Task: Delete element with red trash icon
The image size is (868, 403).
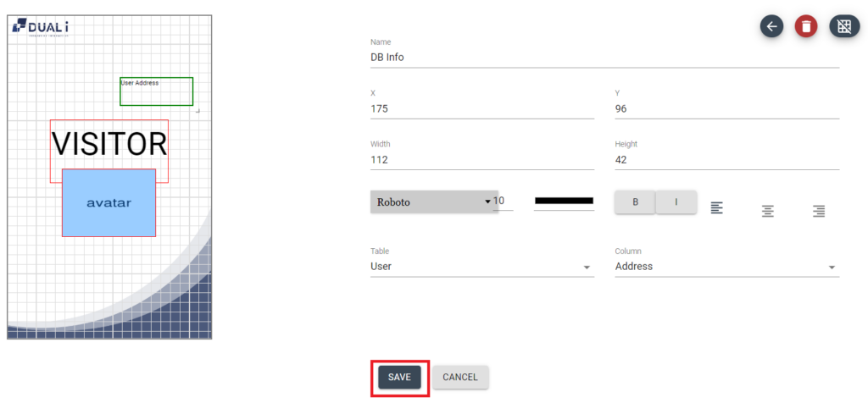Action: pos(806,26)
